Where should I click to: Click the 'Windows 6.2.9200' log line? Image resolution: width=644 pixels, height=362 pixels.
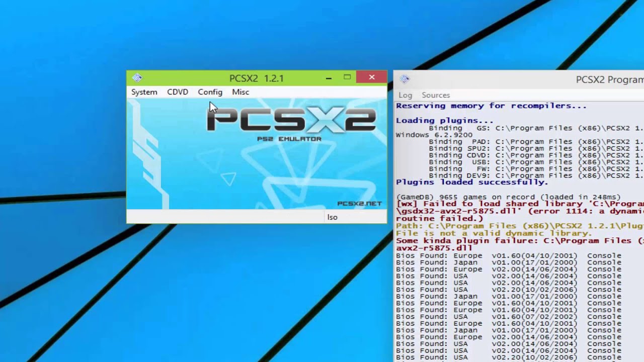tap(434, 135)
